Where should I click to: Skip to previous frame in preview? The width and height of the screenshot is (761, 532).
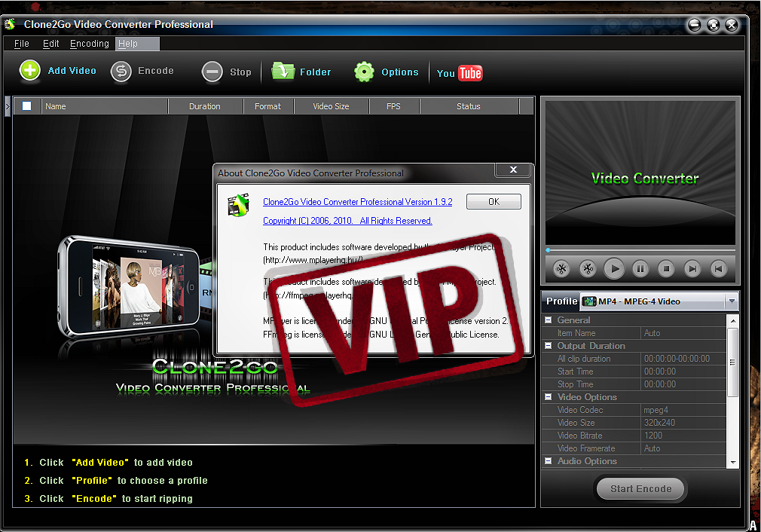tap(719, 268)
